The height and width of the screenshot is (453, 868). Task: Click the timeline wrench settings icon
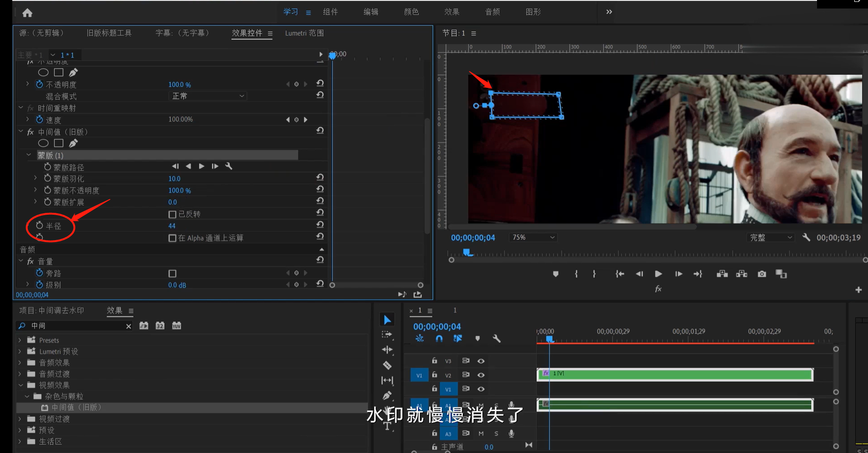pos(497,338)
